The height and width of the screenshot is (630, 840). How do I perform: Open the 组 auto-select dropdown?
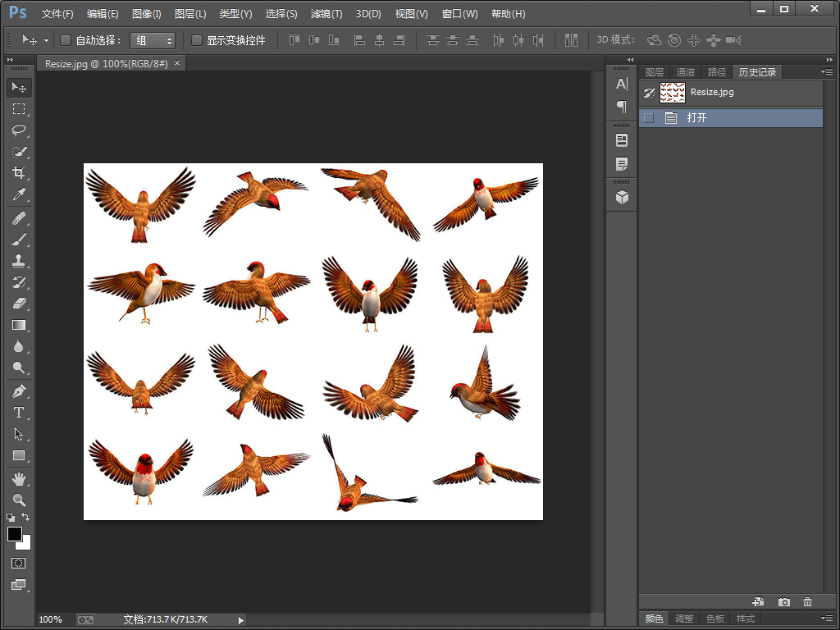[x=153, y=41]
